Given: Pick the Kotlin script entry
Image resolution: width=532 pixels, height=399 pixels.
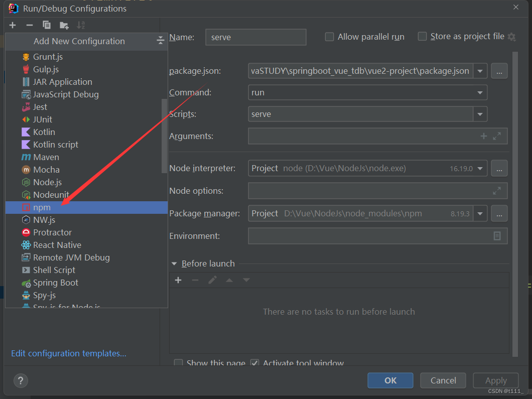Looking at the screenshot, I should pyautogui.click(x=86, y=145).
